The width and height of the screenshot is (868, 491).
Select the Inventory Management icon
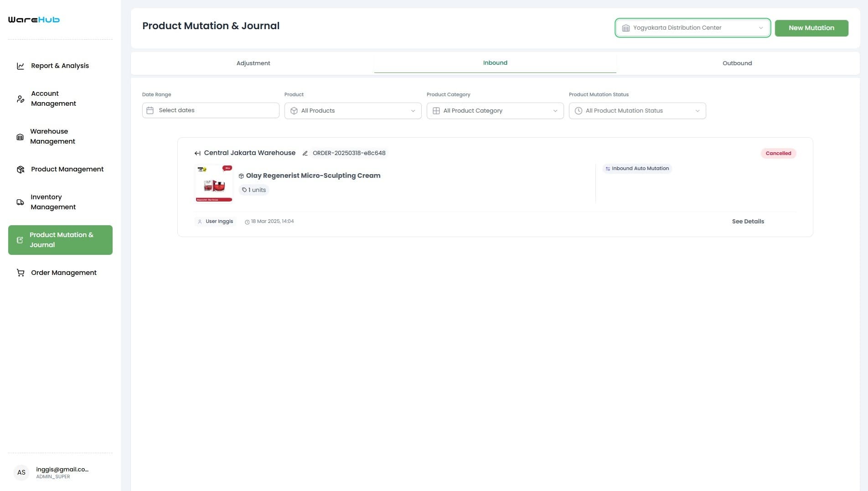[20, 202]
